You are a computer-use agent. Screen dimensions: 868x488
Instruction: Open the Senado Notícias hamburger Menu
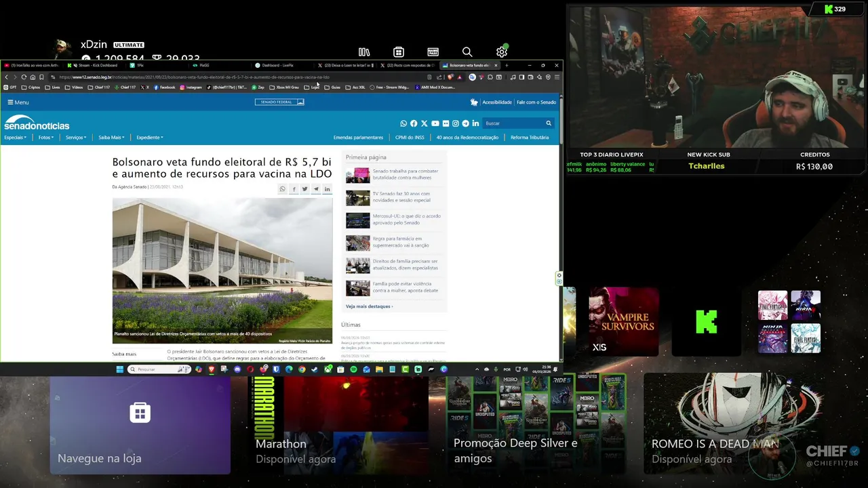coord(18,102)
